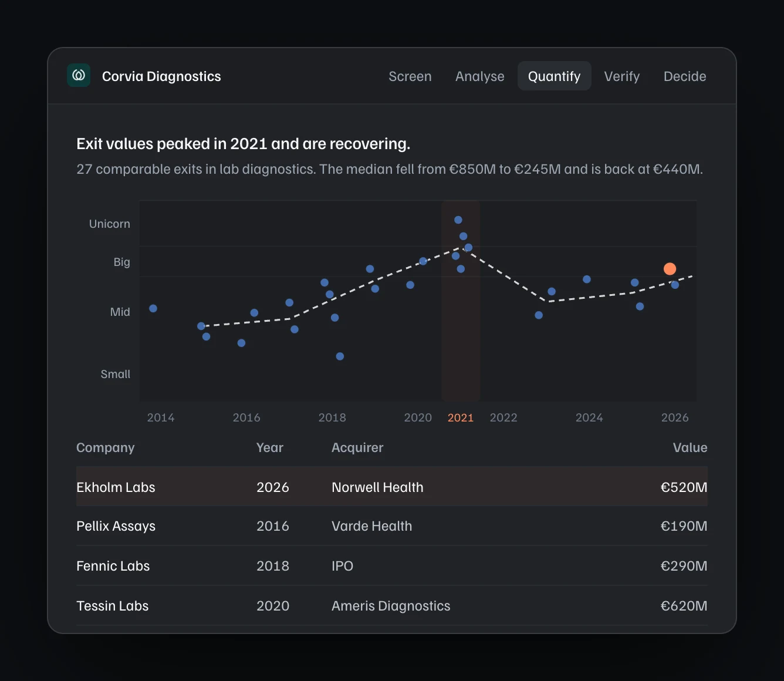The width and height of the screenshot is (784, 681).
Task: Click the headline about exit values peaking
Action: (244, 144)
